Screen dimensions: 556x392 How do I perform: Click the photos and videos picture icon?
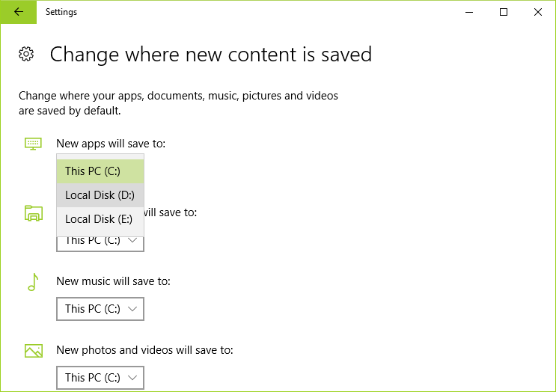[34, 351]
